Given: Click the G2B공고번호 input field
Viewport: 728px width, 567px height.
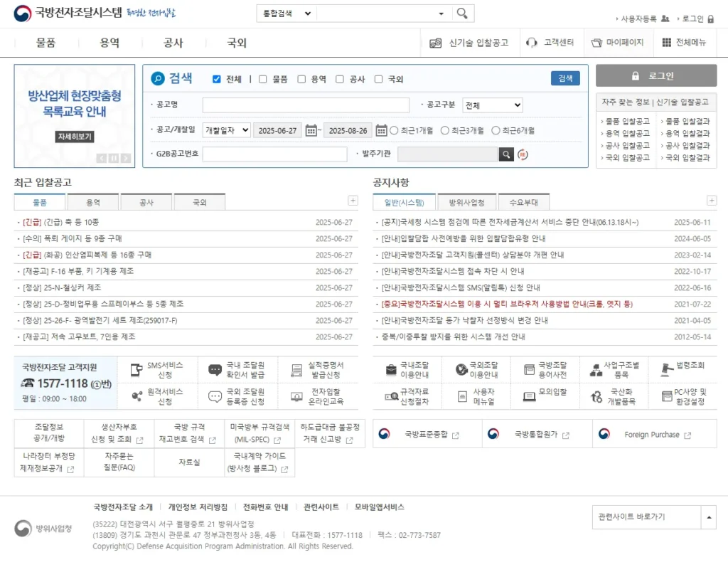Looking at the screenshot, I should click(275, 154).
